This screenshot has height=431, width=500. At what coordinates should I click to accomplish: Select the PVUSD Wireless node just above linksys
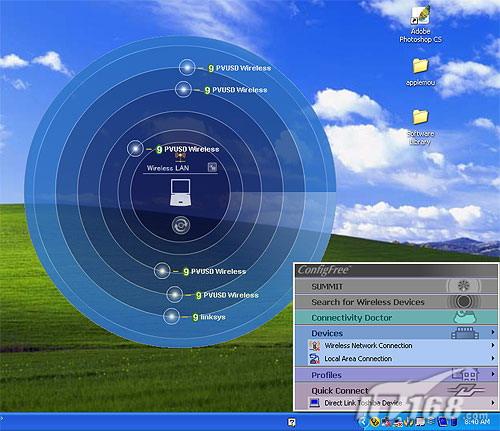(175, 294)
